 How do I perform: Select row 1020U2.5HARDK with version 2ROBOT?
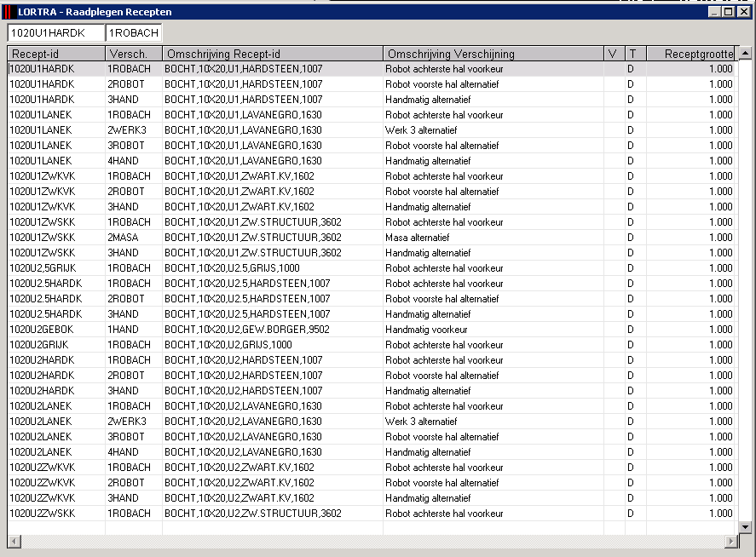[x=373, y=299]
